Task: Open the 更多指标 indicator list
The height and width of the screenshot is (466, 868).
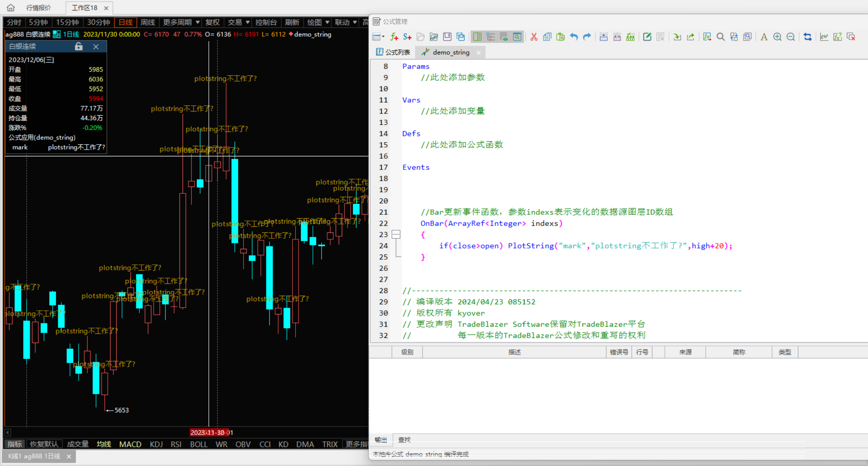Action: 356,444
